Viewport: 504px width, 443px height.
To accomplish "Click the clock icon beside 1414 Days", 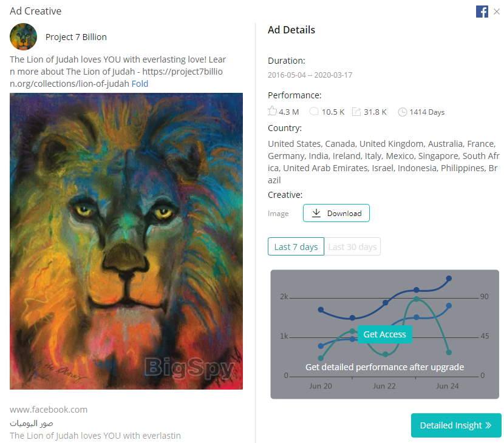I will point(403,112).
